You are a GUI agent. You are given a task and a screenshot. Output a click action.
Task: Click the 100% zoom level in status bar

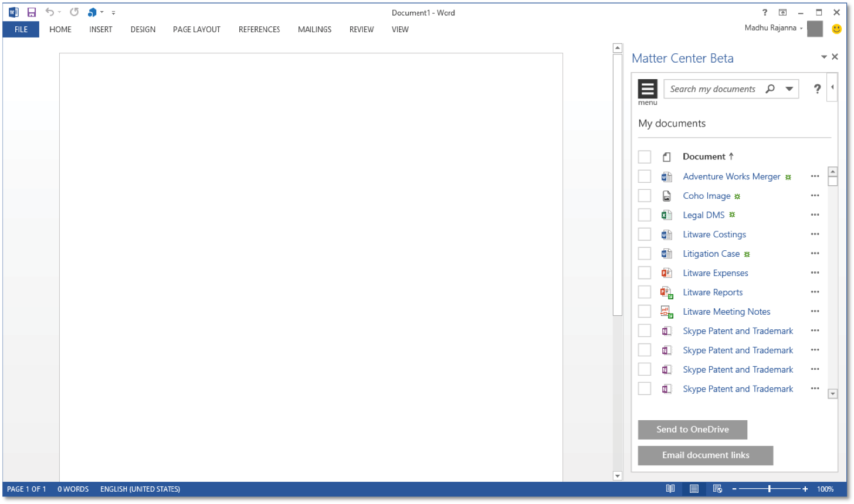tap(825, 489)
